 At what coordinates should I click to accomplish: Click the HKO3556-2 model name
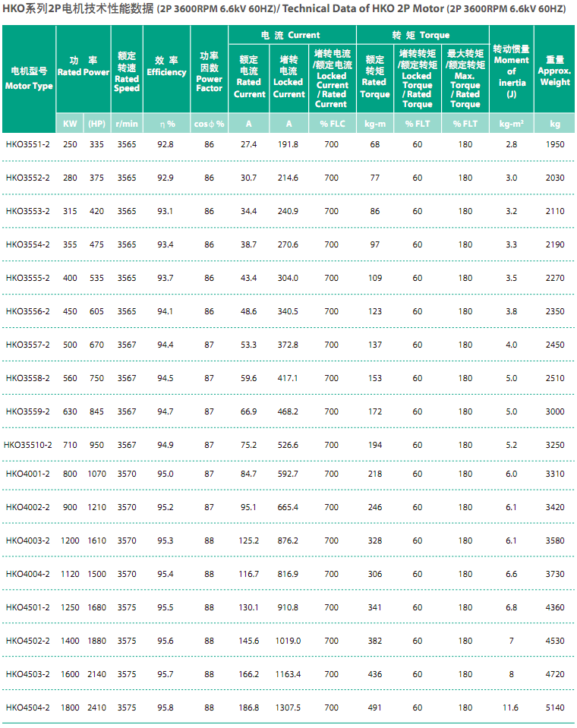pos(28,311)
